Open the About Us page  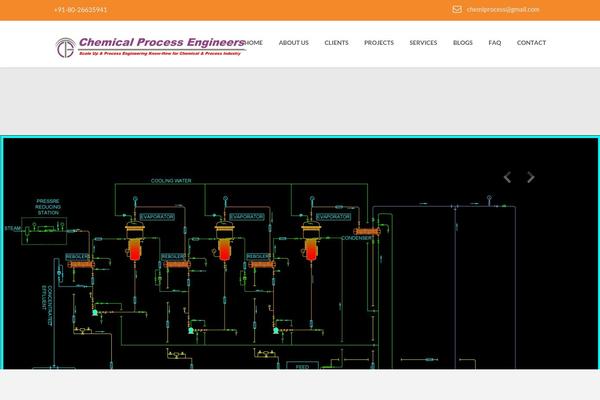pos(293,43)
